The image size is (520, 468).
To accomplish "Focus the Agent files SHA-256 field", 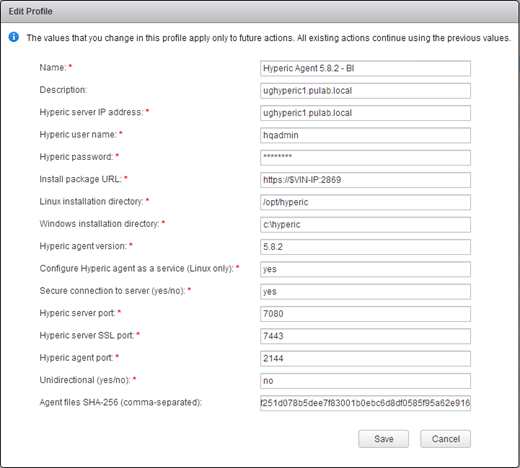I will coord(365,403).
